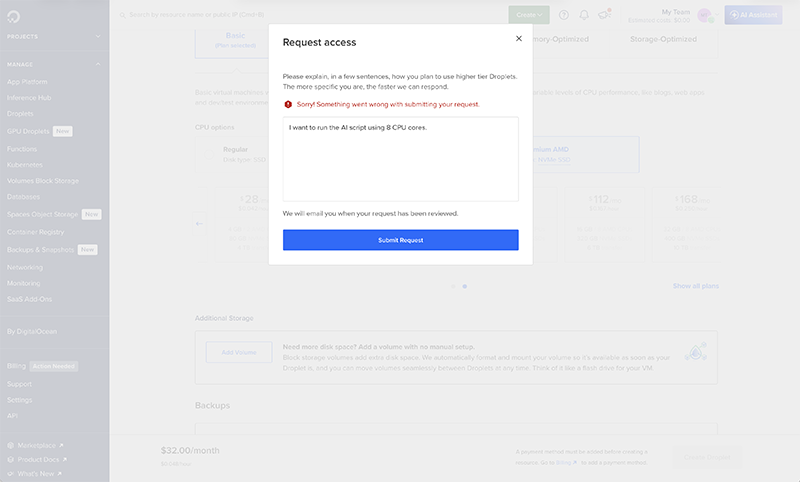The image size is (800, 482).
Task: Expand the Create dropdown
Action: click(528, 15)
